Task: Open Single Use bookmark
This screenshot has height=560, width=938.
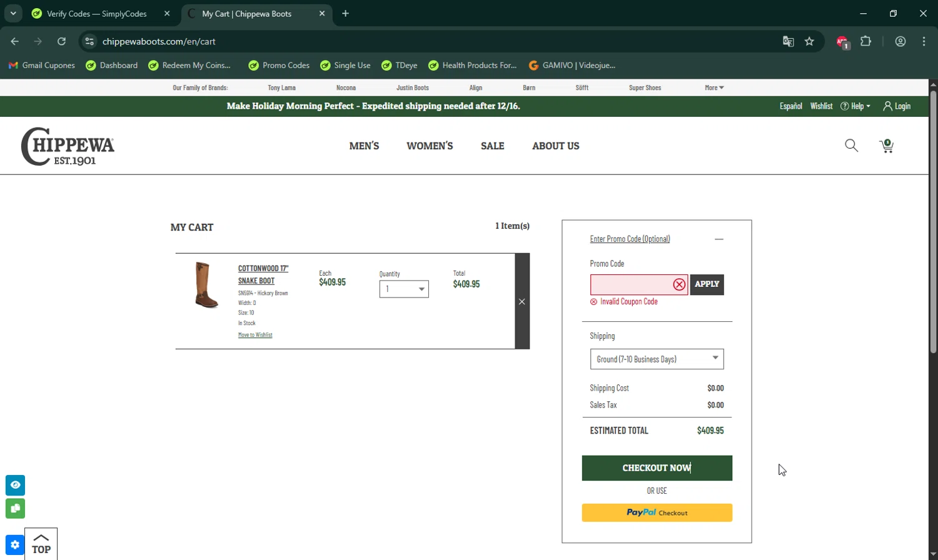Action: (x=345, y=65)
